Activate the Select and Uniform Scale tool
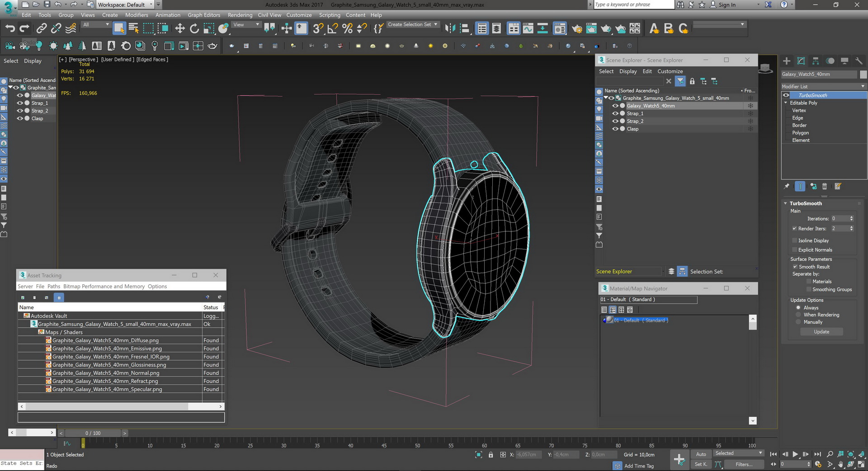868x471 pixels. click(x=208, y=28)
